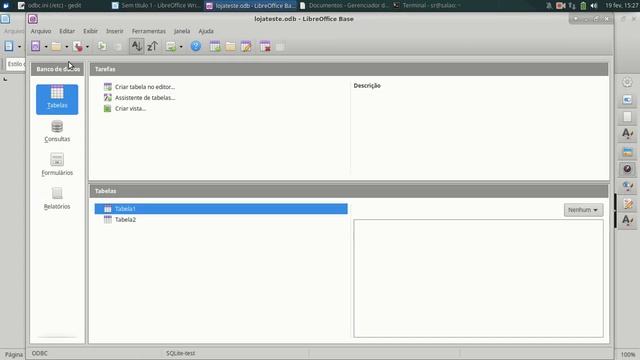This screenshot has height=360, width=640.
Task: Open Writer New document dropdown arrow
Action: 19,47
